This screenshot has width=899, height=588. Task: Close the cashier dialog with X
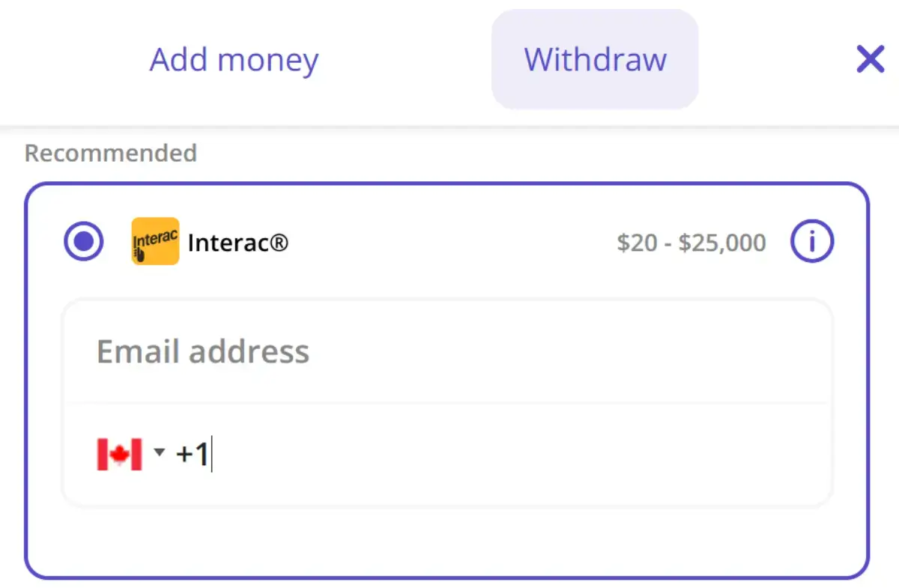870,58
